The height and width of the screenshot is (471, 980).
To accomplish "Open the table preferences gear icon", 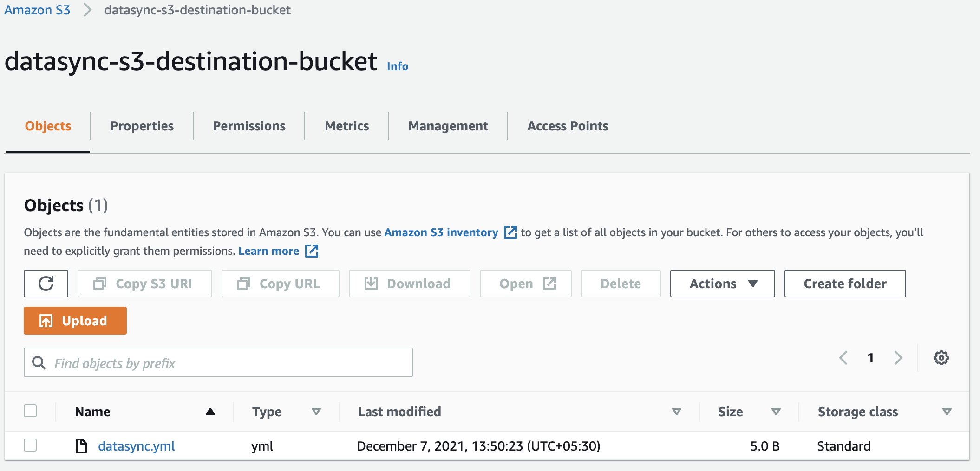I will tap(941, 357).
